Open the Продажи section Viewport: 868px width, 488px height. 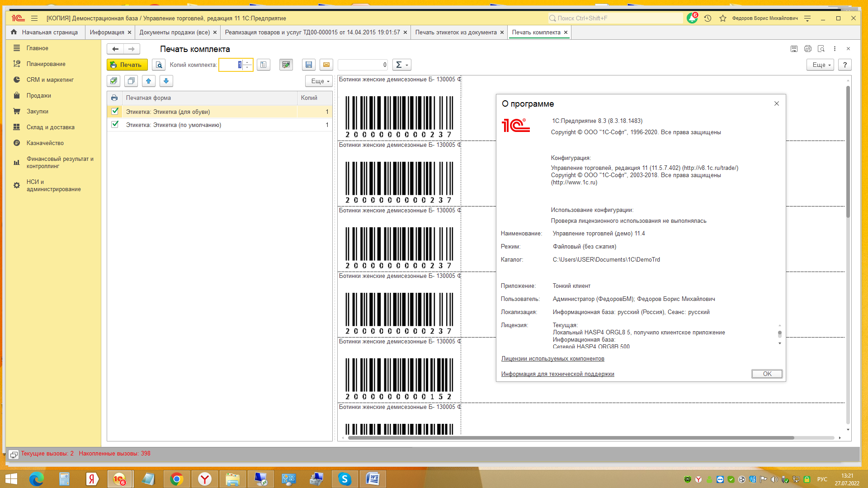click(38, 95)
